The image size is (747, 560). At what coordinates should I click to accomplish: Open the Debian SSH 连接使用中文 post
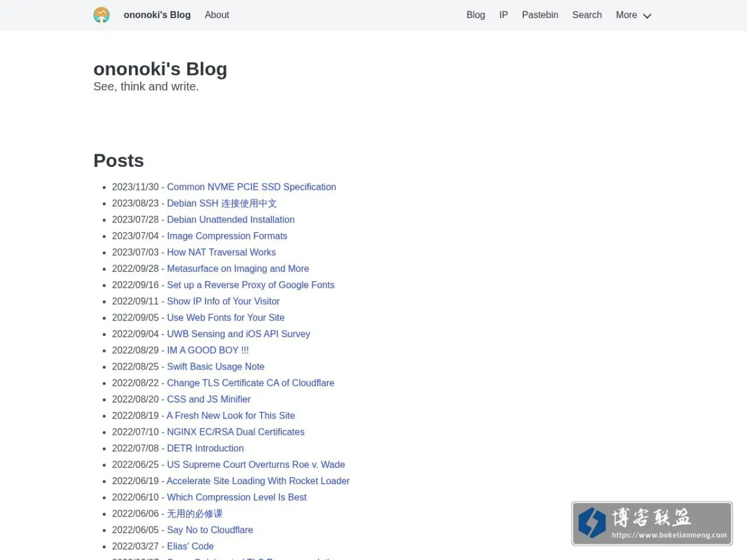(222, 203)
